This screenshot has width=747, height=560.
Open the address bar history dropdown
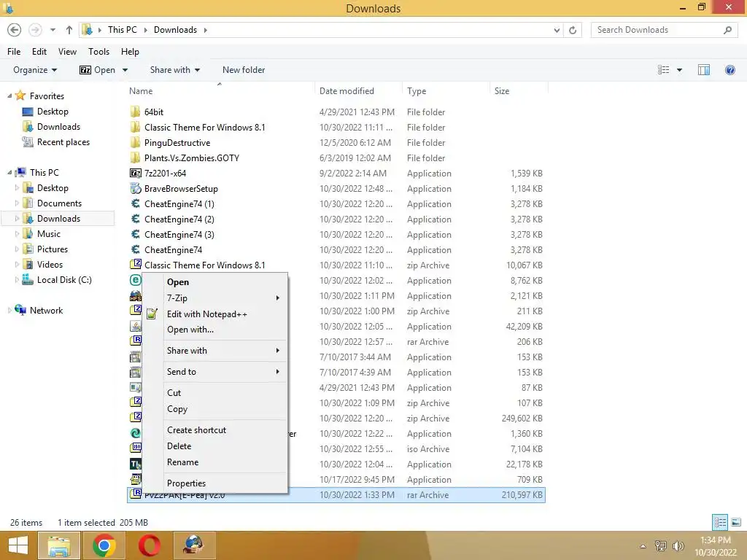pos(557,30)
